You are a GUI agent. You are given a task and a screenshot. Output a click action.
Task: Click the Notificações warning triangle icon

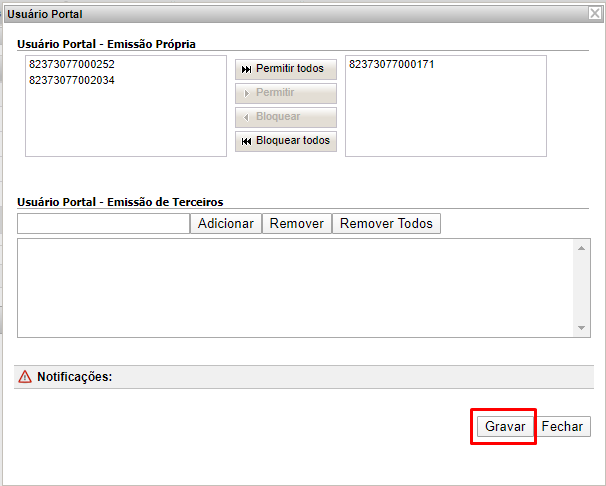[25, 376]
